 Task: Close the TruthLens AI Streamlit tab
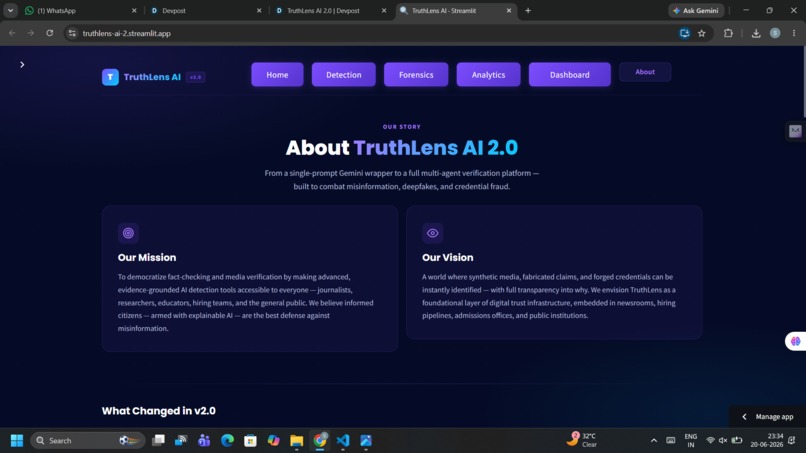(509, 10)
